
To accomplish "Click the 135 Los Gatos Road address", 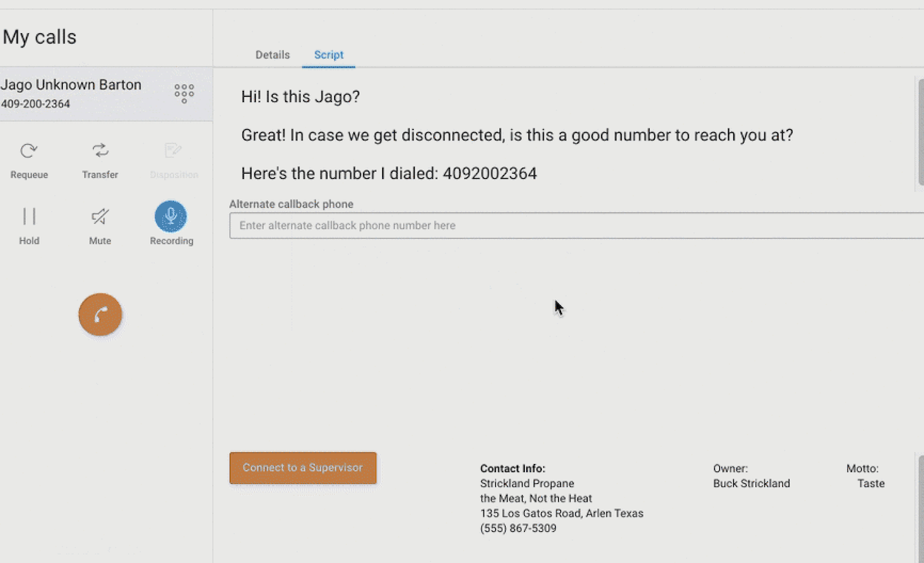I will pos(562,513).
